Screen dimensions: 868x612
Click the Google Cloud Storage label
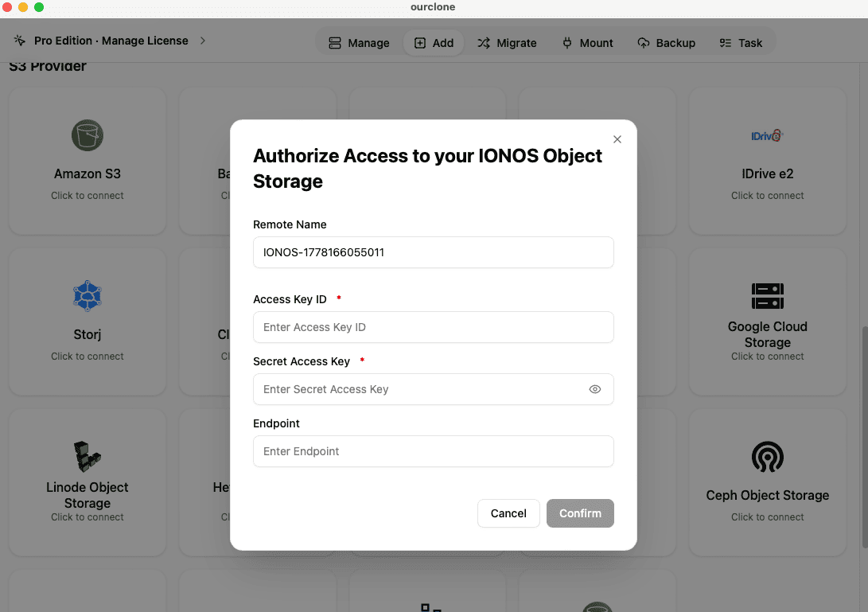point(767,334)
